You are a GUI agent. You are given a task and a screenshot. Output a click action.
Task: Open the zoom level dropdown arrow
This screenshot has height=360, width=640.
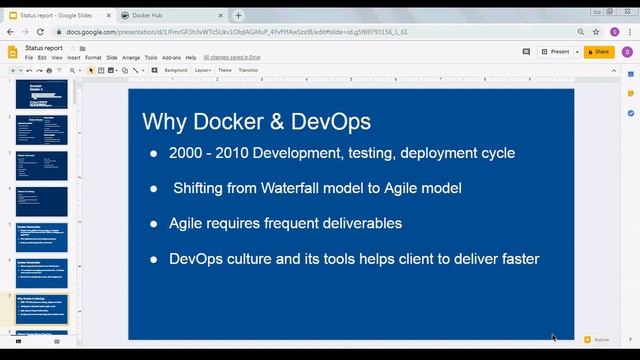point(80,71)
